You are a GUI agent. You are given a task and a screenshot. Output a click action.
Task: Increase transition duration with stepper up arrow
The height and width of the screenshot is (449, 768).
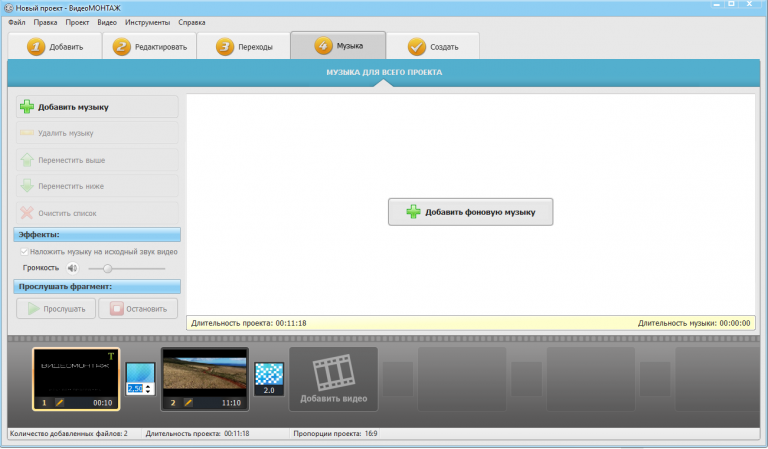pos(148,386)
